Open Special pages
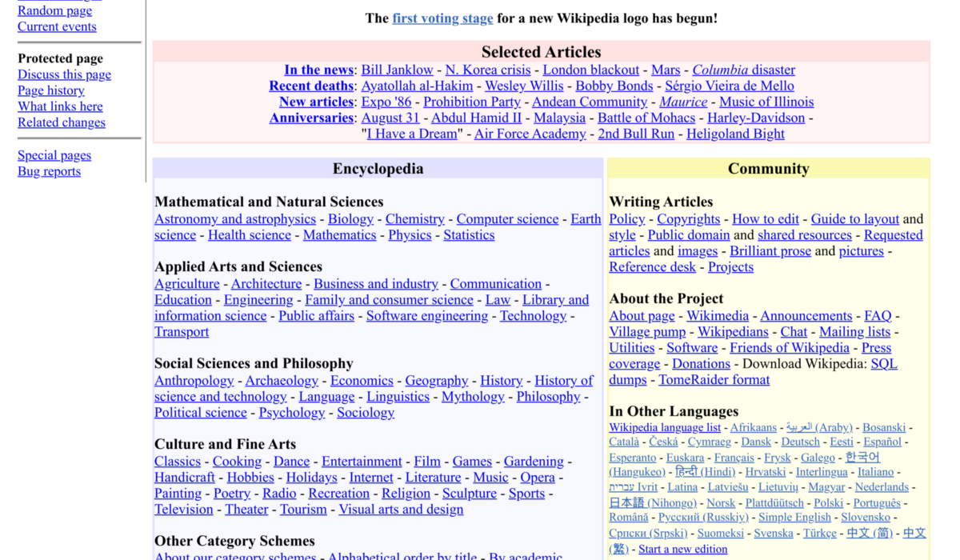960x560 pixels. (54, 155)
